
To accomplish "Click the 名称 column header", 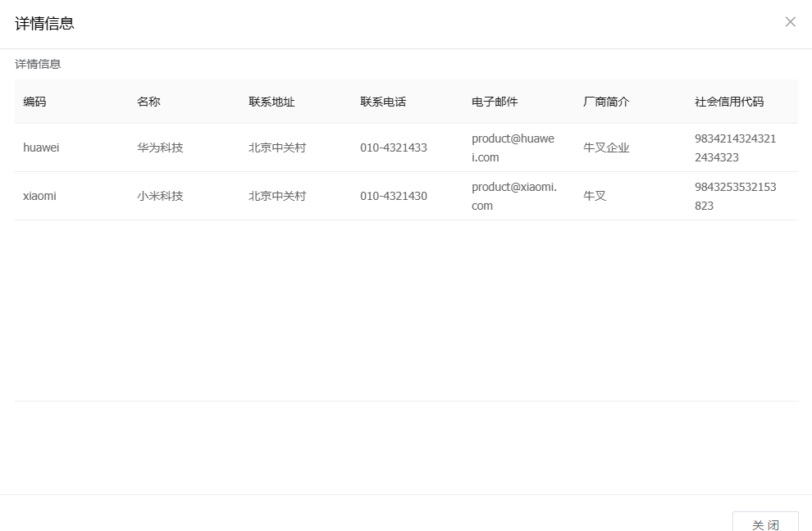I will pos(148,102).
